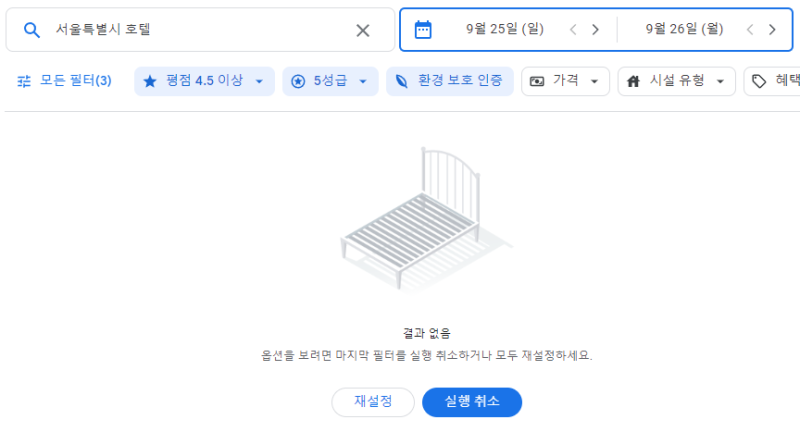This screenshot has width=800, height=432.
Task: Advance check-in date to next day
Action: point(596,30)
